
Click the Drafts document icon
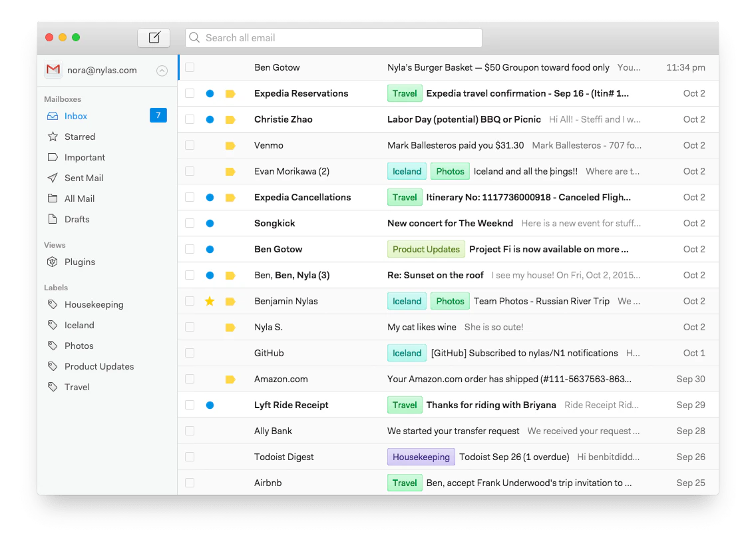pyautogui.click(x=53, y=219)
